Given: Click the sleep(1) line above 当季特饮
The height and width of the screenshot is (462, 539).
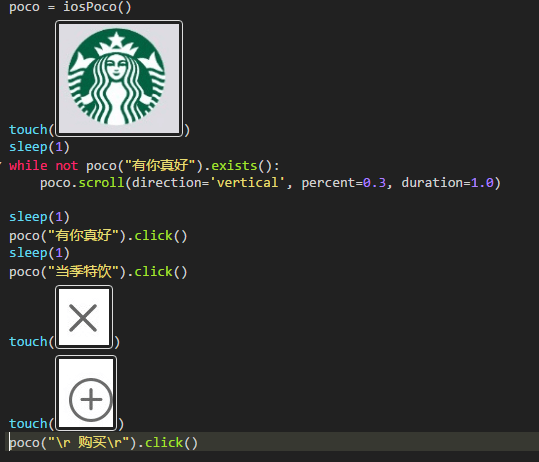Looking at the screenshot, I should tap(40, 253).
